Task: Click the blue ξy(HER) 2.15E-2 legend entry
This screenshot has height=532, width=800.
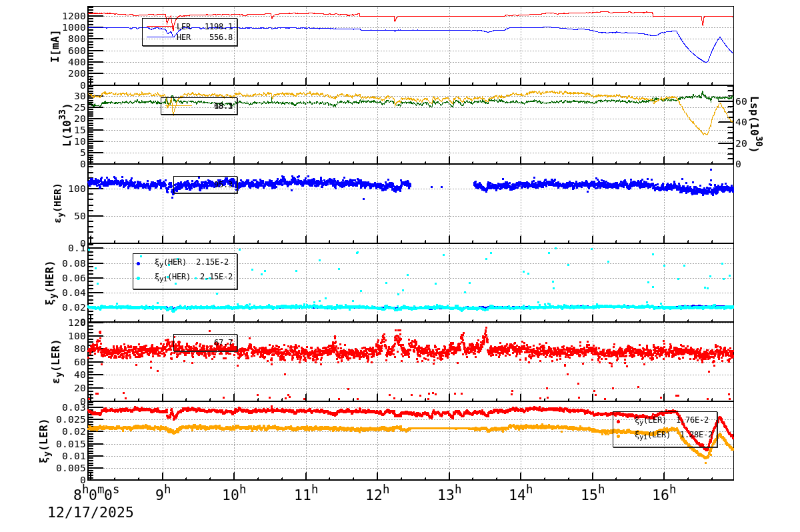Action: coord(183,263)
